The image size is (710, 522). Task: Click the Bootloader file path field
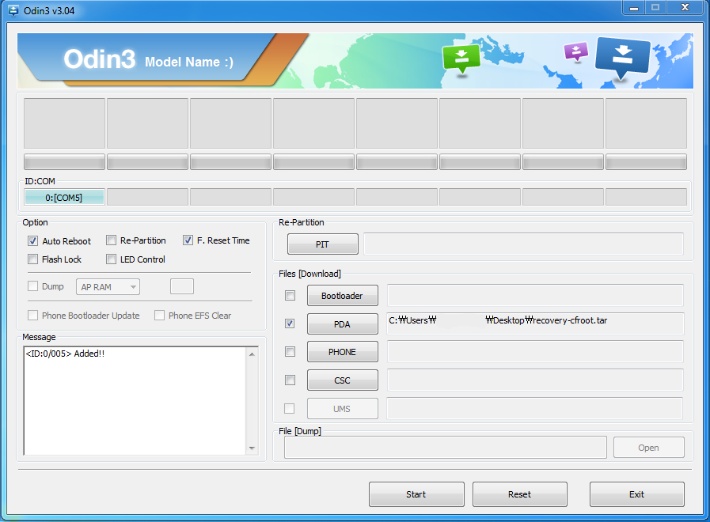pyautogui.click(x=535, y=296)
